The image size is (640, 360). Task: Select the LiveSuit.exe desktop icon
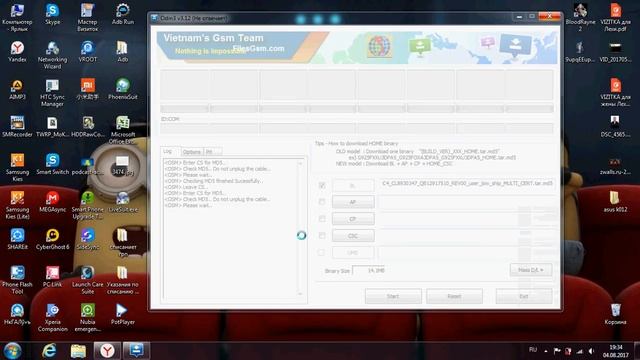click(122, 202)
